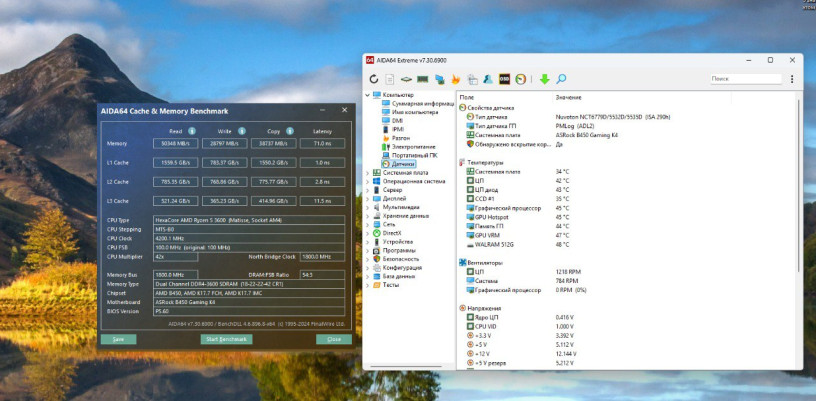Click the Start Benchmark button
Screen dimensions: 816x401
(226, 339)
